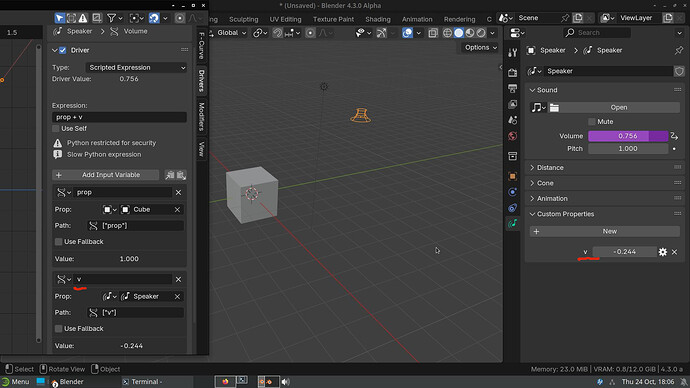The width and height of the screenshot is (690, 388).
Task: Click Open sound button
Action: (x=618, y=107)
